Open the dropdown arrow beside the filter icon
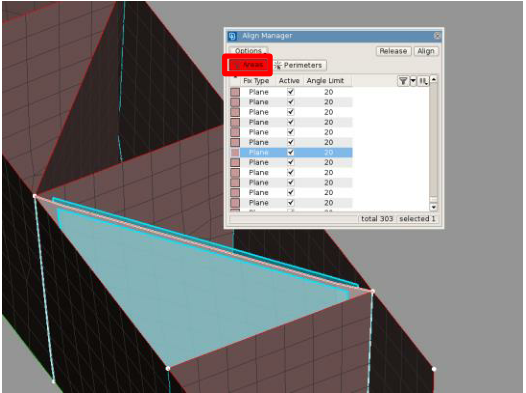 [x=413, y=81]
